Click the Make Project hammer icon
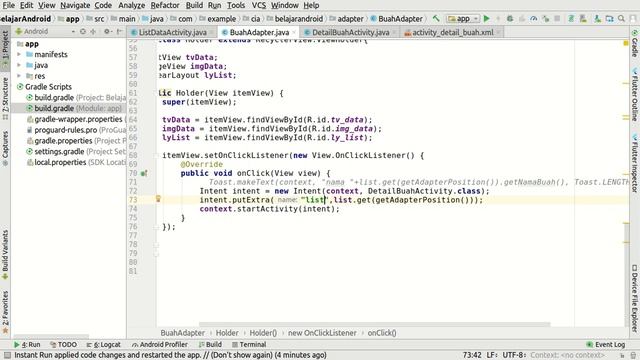 point(436,18)
